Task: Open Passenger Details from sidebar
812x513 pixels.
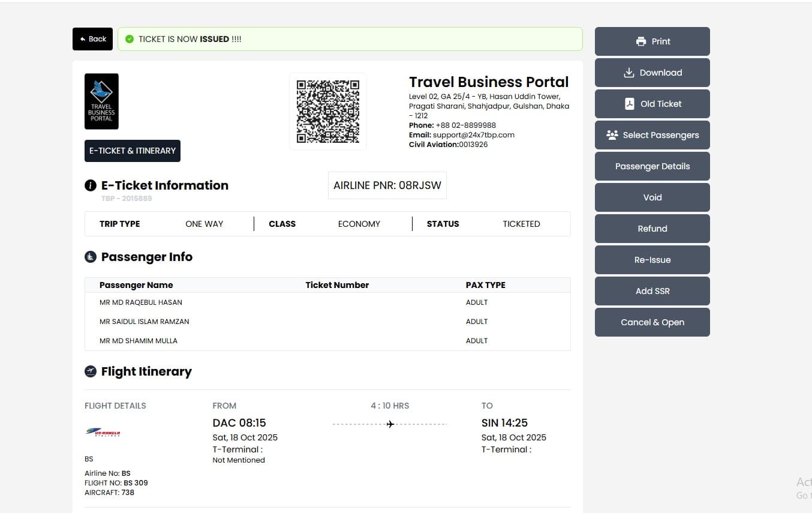Action: coord(652,166)
